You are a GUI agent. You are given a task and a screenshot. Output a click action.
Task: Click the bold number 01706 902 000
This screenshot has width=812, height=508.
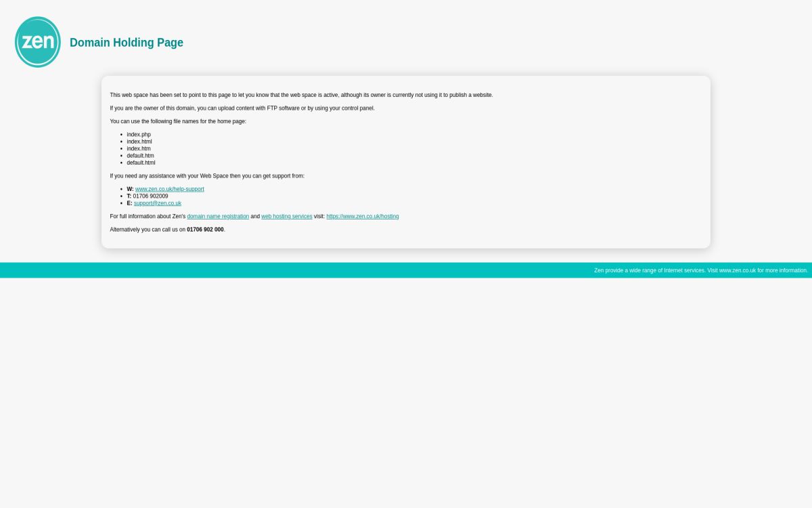(x=205, y=230)
